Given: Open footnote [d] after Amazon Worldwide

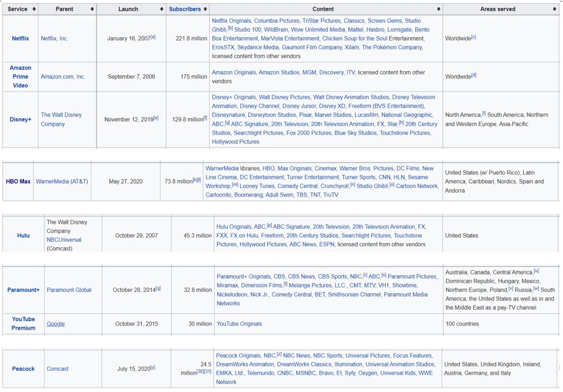Looking at the screenshot, I should tap(473, 75).
